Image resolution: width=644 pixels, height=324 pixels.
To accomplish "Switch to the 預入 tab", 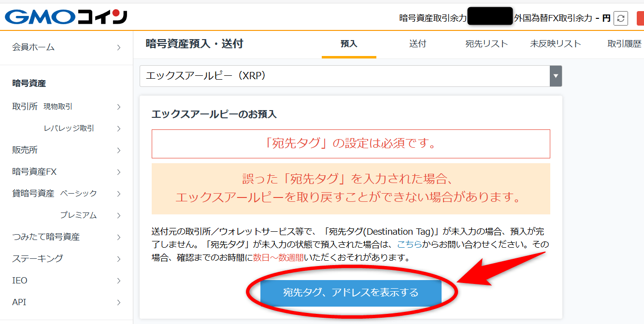I will (349, 44).
